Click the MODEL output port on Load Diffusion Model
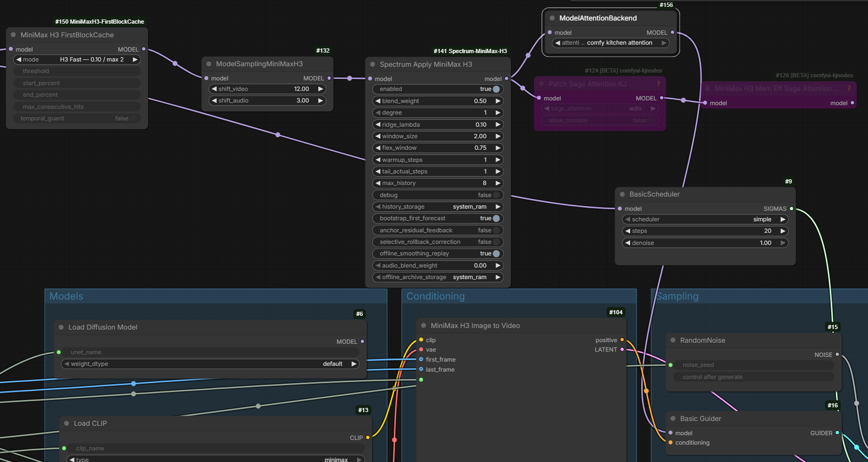This screenshot has width=868, height=462. coord(362,342)
